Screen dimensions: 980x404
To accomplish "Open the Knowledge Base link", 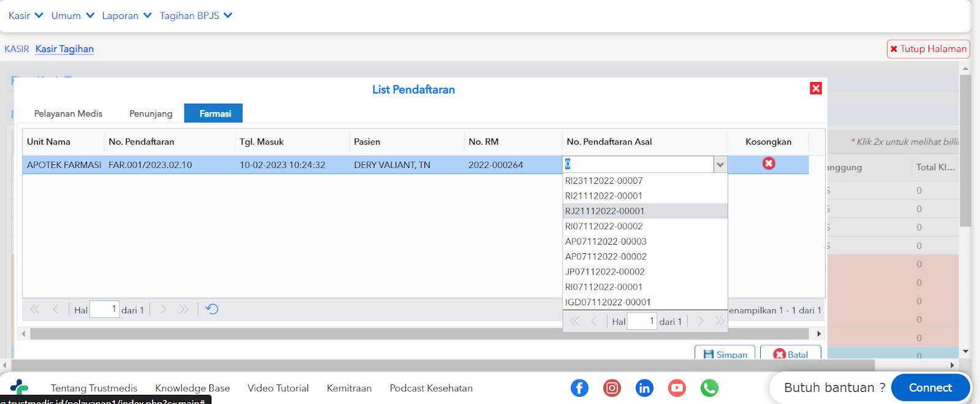I will click(x=192, y=388).
